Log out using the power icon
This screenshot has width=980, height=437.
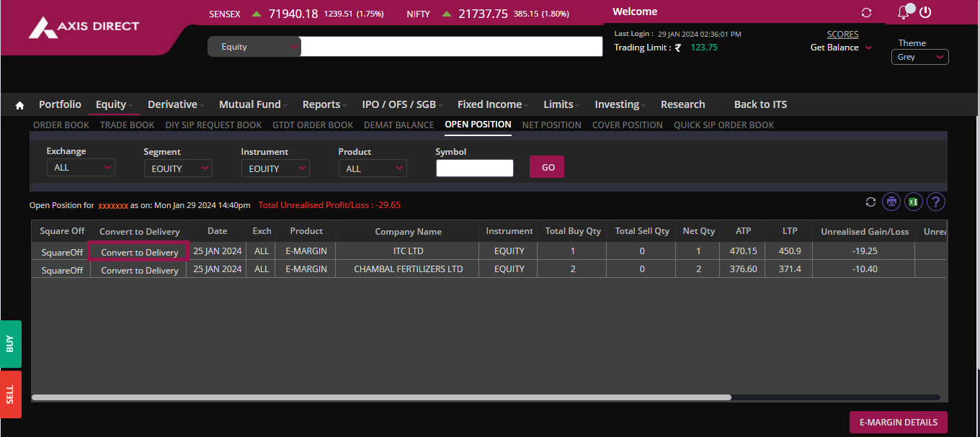pyautogui.click(x=926, y=12)
